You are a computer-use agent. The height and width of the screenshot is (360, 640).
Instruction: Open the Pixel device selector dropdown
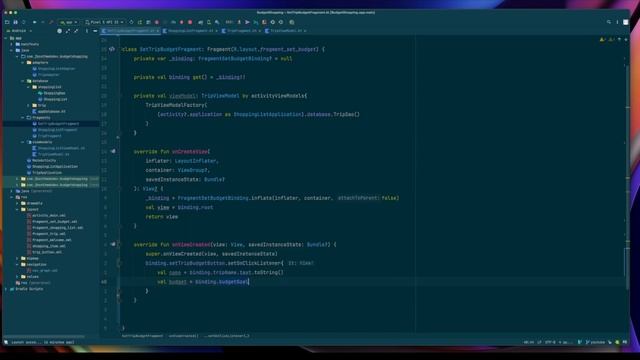[x=104, y=22]
